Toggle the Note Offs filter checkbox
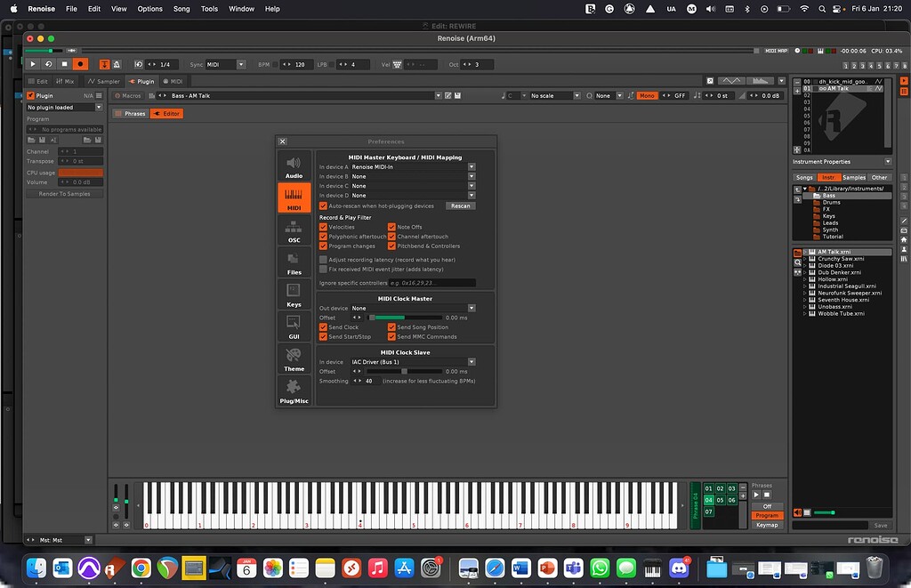911x588 pixels. [391, 227]
